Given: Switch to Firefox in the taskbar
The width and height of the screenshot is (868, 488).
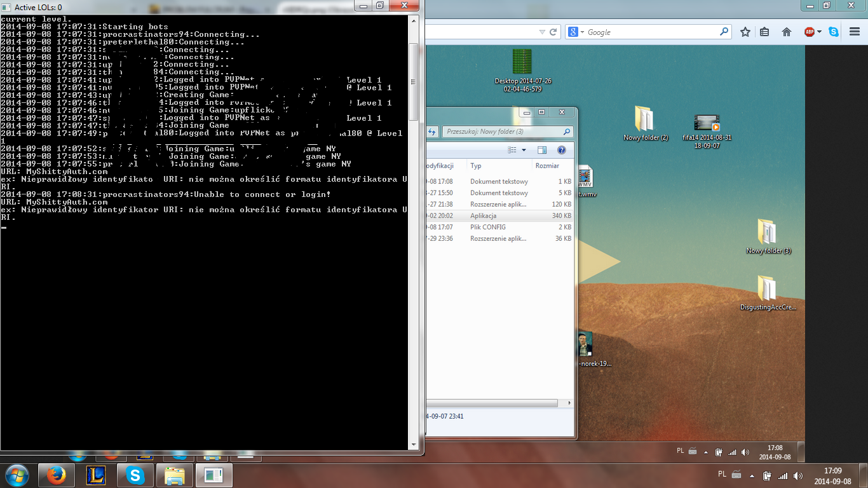Looking at the screenshot, I should (57, 475).
